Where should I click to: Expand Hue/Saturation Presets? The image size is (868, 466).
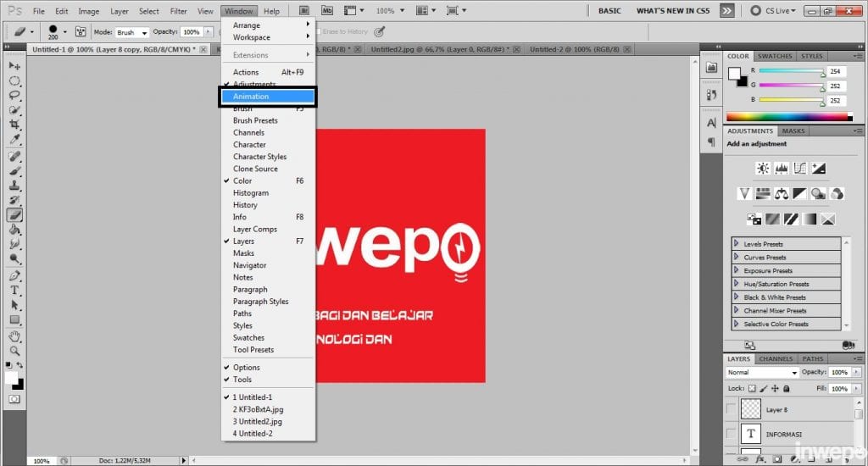click(x=737, y=283)
